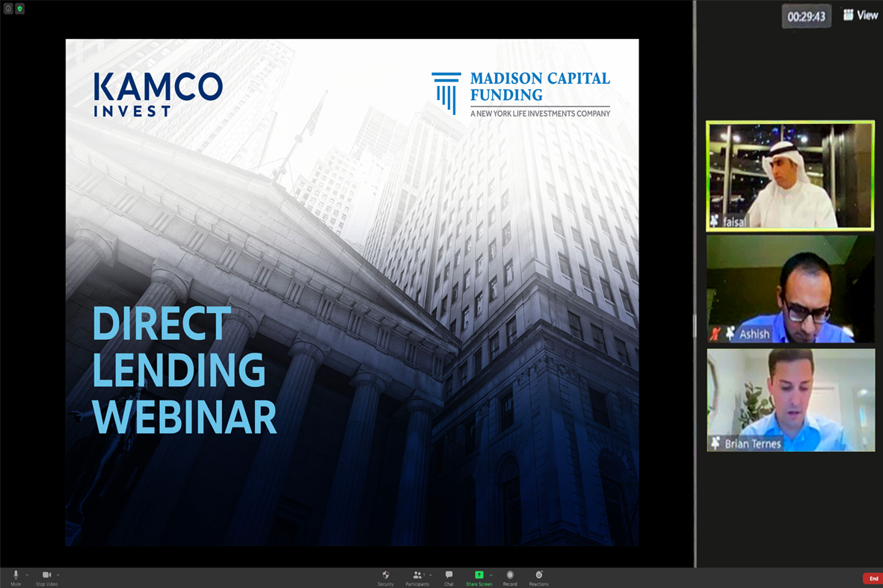Click the divider handle between slide and video panel
Screen dimensions: 883x588
point(695,327)
